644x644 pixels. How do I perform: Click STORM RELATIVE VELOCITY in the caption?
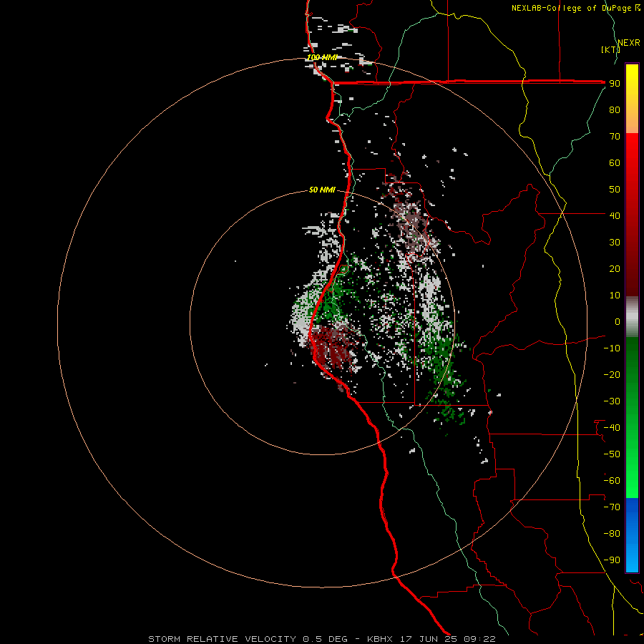click(222, 639)
